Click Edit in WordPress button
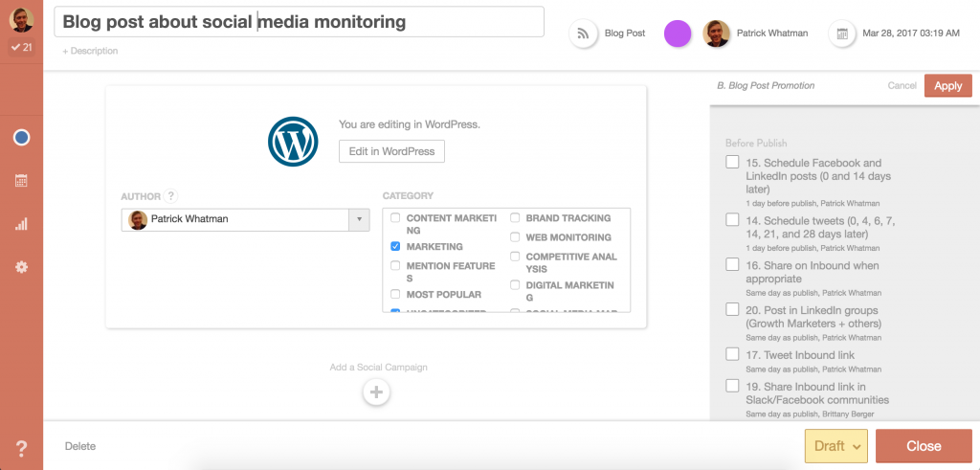 (391, 151)
